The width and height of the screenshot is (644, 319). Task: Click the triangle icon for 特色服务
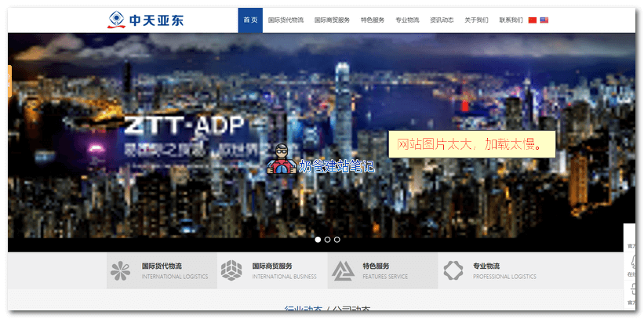point(343,271)
